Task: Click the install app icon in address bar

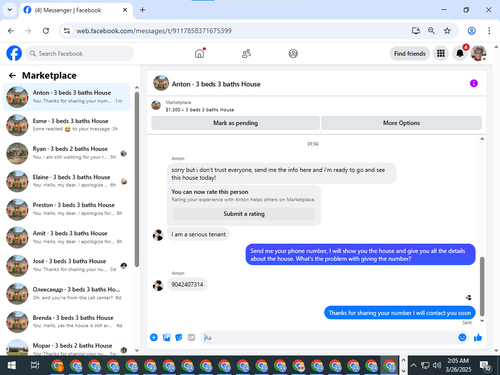Action: (416, 31)
